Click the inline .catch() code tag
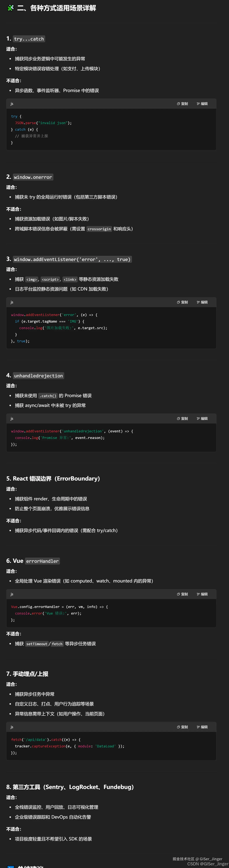 click(x=48, y=396)
